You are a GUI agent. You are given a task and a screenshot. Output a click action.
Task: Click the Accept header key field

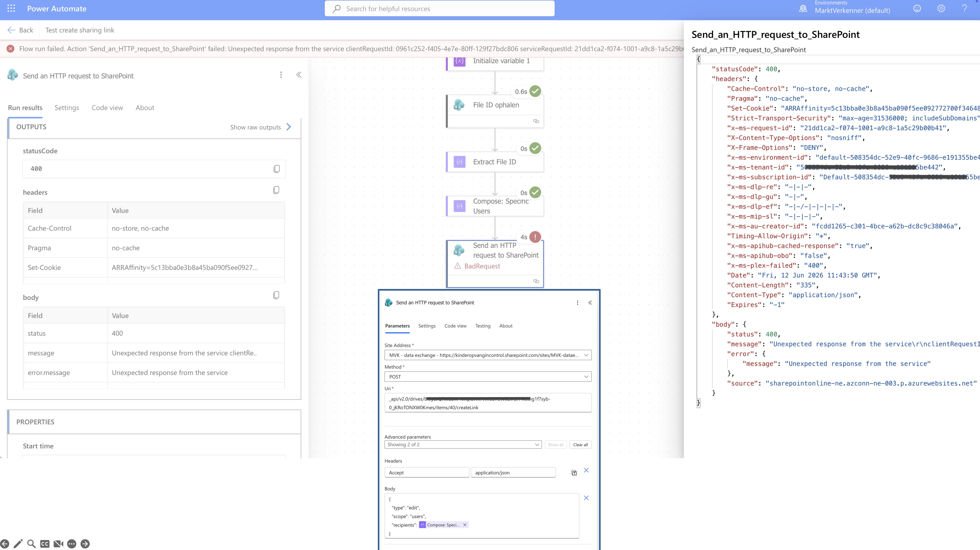(427, 473)
